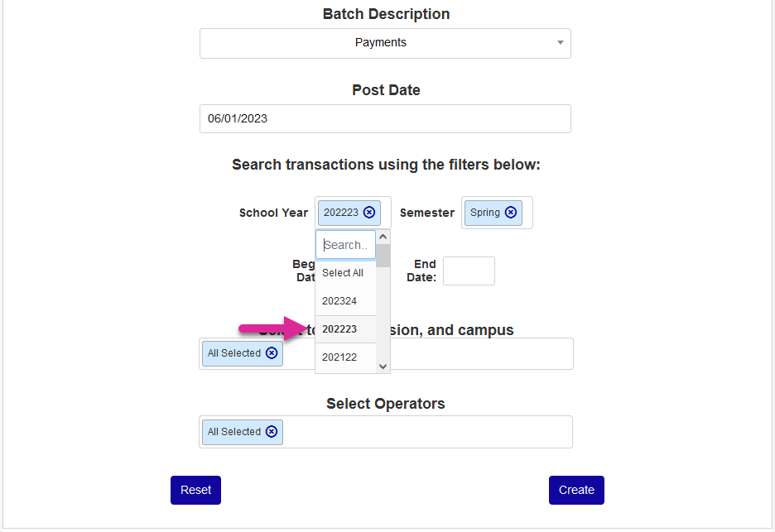Click the End Date input box
The height and width of the screenshot is (532, 775).
coord(469,271)
